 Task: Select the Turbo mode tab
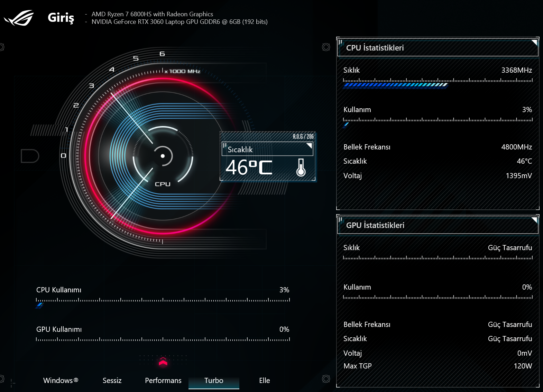pyautogui.click(x=214, y=381)
